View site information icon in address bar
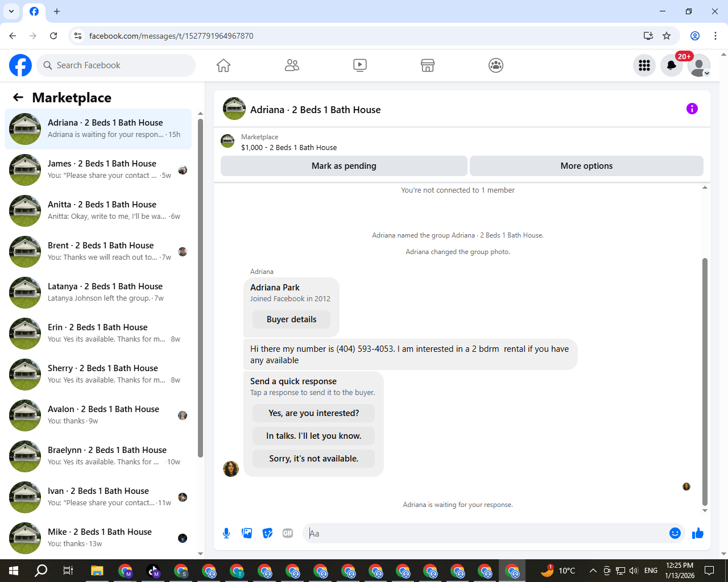This screenshot has width=728, height=582. (78, 36)
